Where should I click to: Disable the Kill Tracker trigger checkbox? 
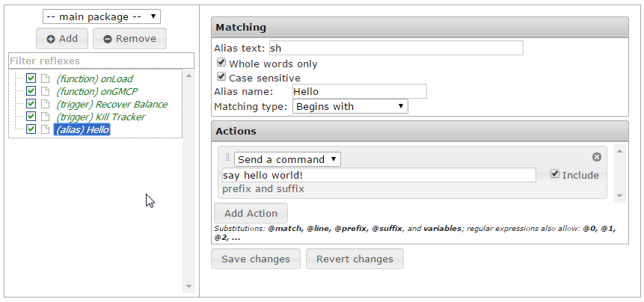[x=31, y=117]
